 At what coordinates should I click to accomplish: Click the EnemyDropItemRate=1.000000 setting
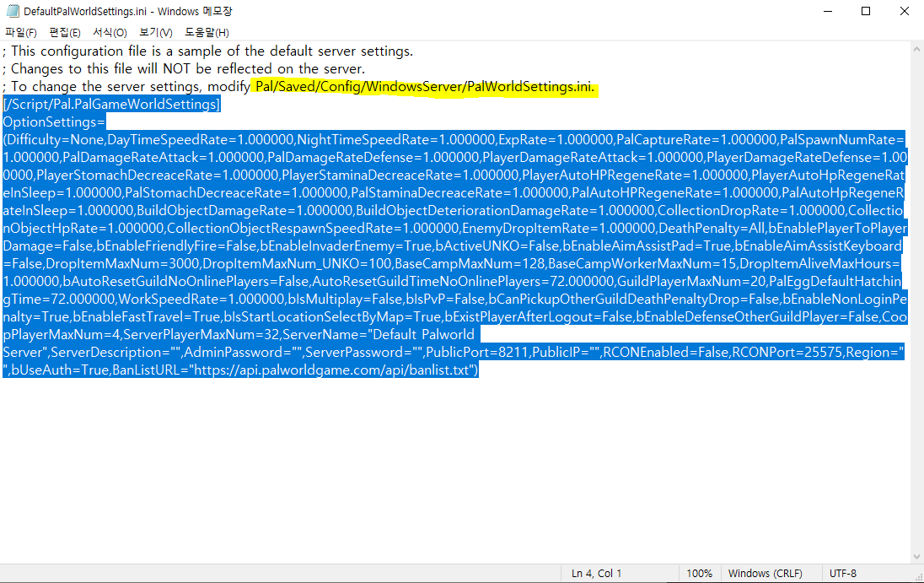point(559,228)
